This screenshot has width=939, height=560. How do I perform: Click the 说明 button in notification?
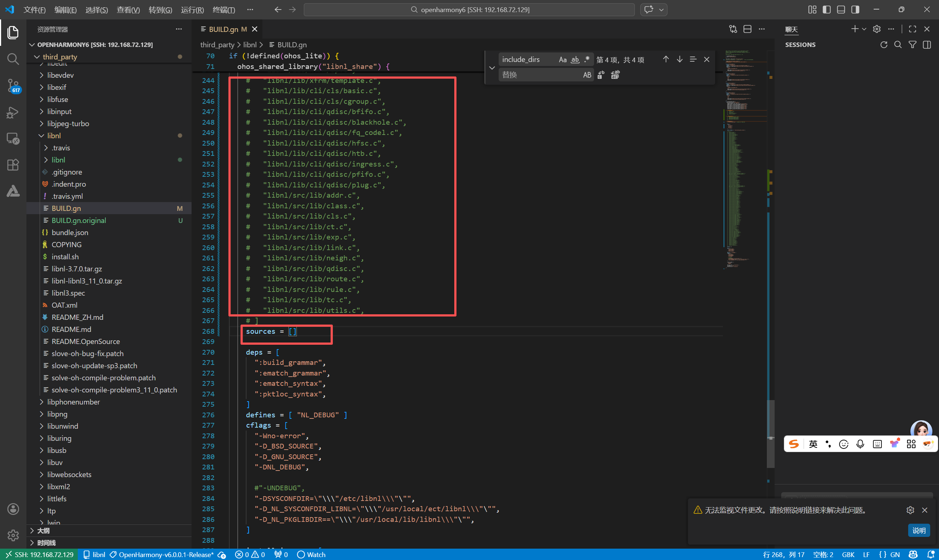point(918,530)
